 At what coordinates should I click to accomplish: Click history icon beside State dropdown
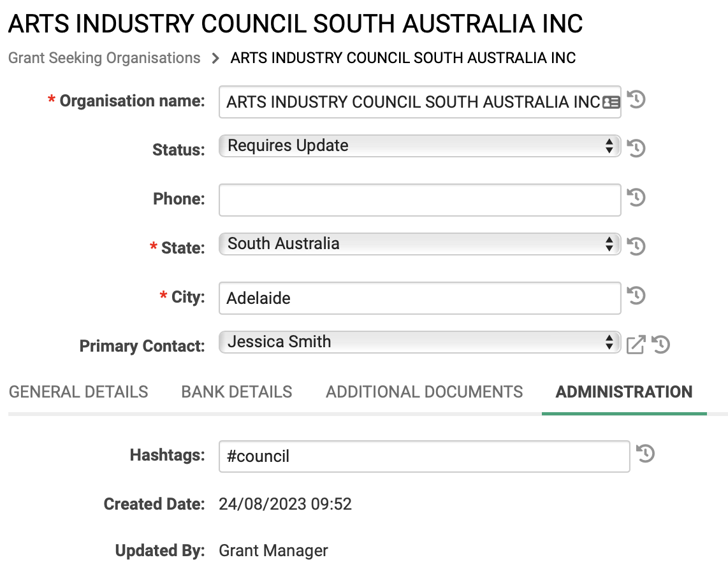(636, 246)
